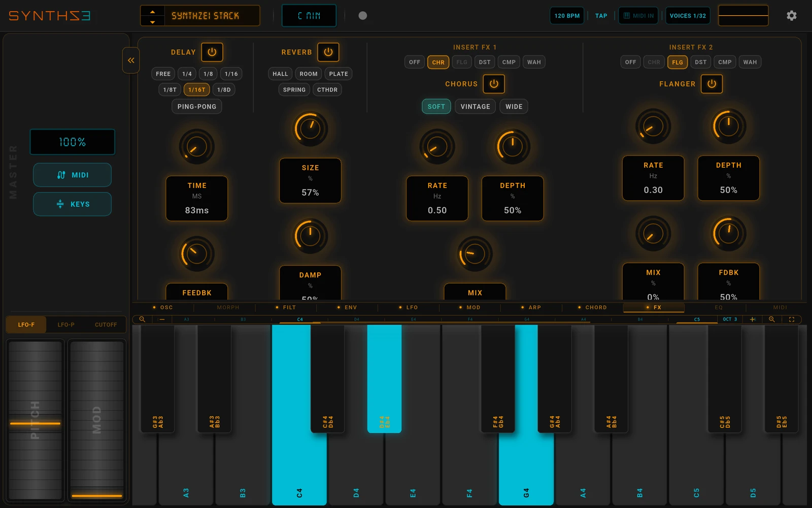Open the C MIN scale selector

pyautogui.click(x=309, y=16)
